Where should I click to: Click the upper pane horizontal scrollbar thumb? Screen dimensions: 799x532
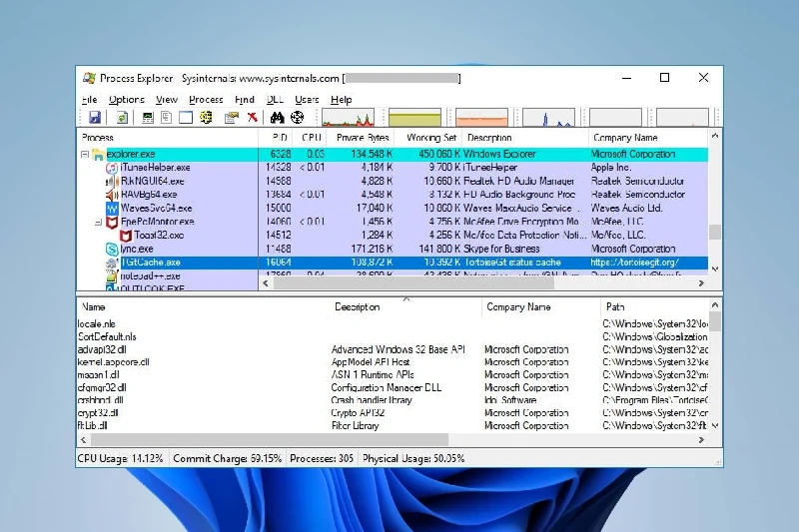(413, 283)
